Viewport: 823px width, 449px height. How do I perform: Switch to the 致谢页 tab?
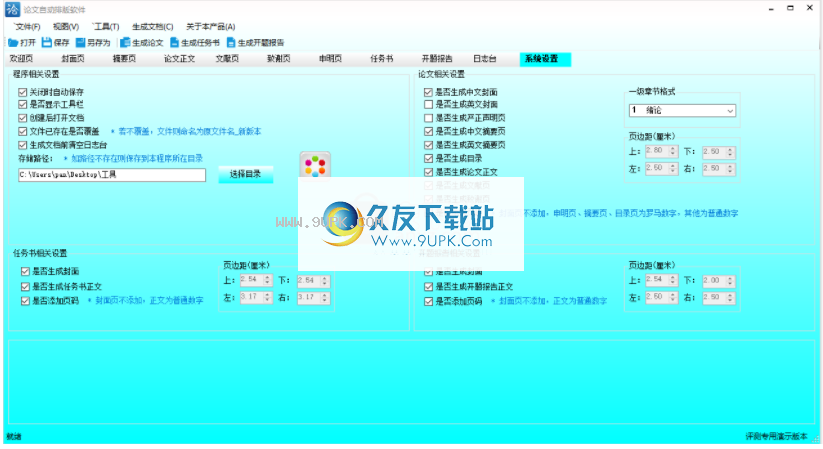click(279, 59)
